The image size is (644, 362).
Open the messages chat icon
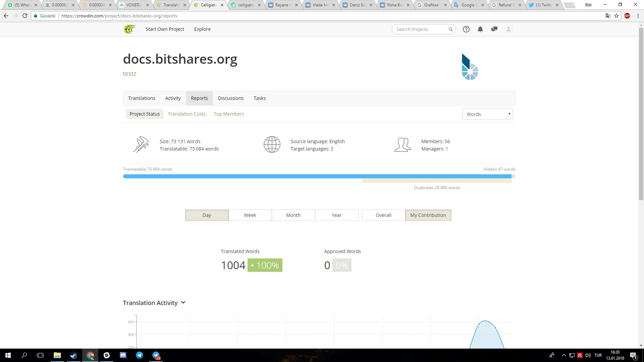coord(494,29)
